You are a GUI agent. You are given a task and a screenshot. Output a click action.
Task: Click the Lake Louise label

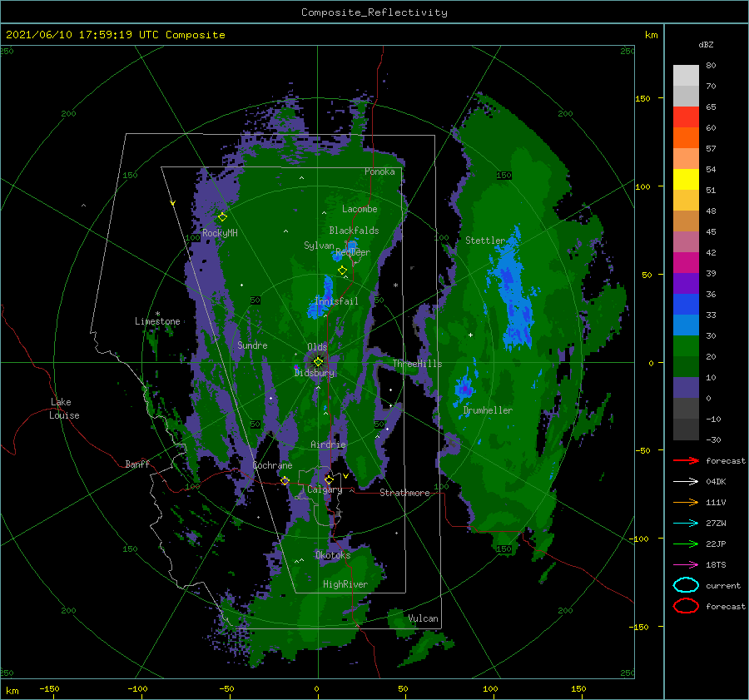(x=65, y=409)
